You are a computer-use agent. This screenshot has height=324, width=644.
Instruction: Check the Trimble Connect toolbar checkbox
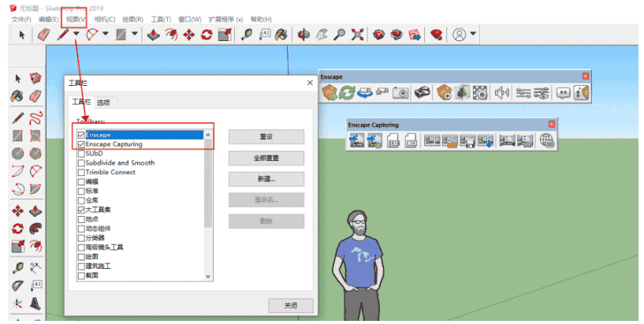81,172
